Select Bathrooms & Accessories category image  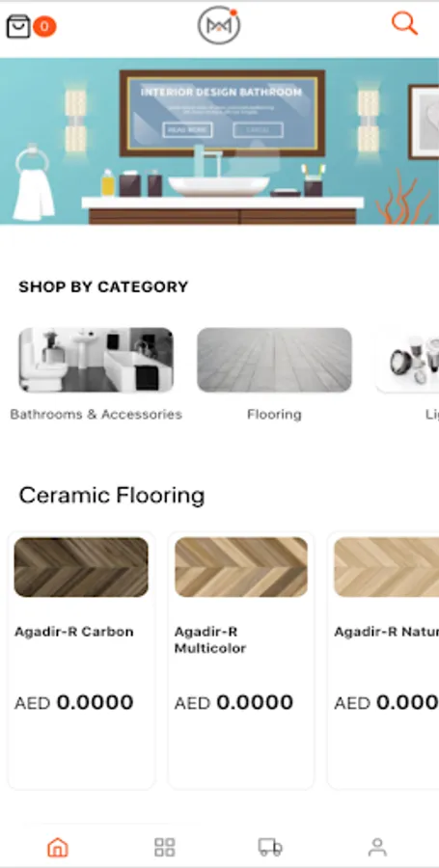pos(96,360)
